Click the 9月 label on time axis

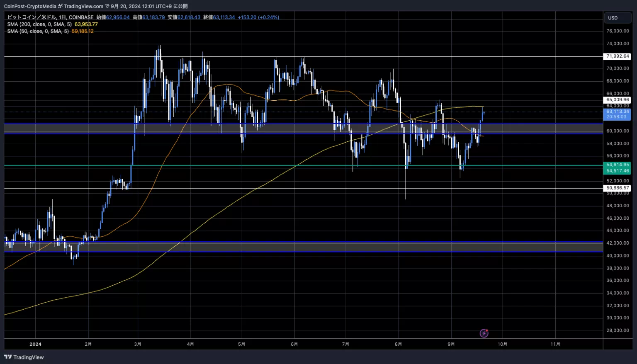(x=451, y=344)
